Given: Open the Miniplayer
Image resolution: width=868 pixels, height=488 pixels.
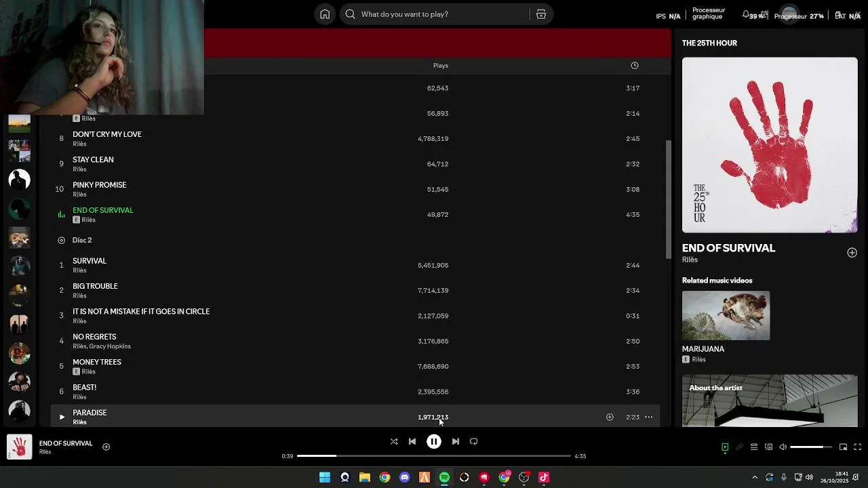Looking at the screenshot, I should point(843,447).
